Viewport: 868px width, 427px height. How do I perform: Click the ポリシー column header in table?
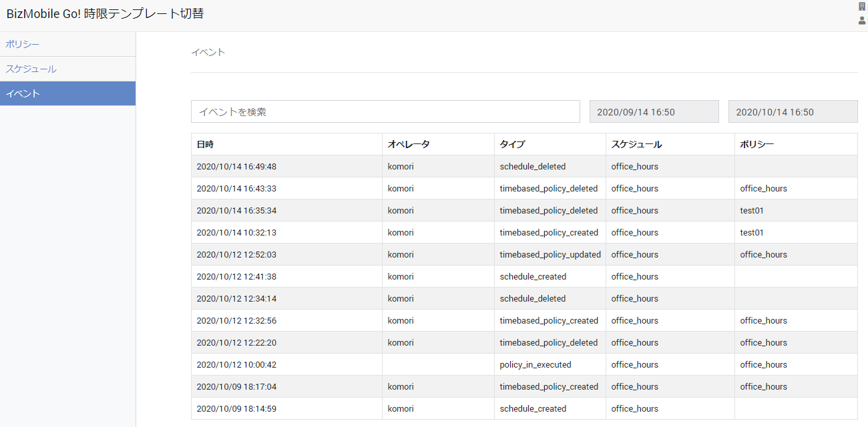click(757, 144)
